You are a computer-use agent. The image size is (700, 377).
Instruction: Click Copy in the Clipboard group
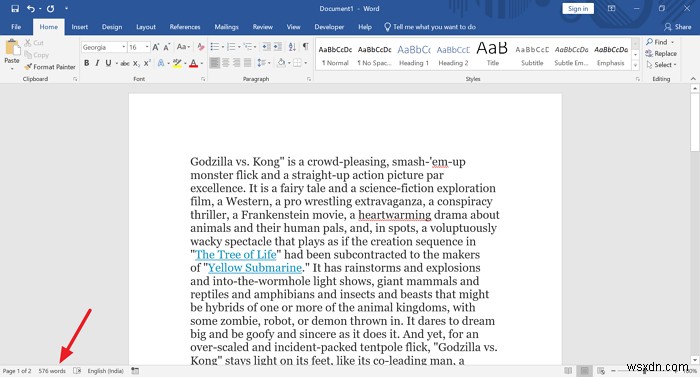click(37, 55)
